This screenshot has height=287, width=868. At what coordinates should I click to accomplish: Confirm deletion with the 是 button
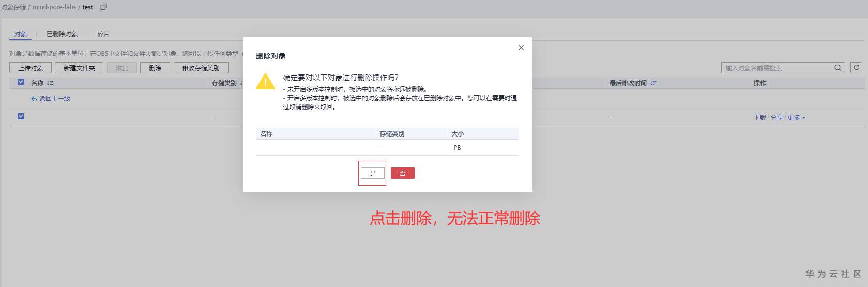pyautogui.click(x=373, y=173)
